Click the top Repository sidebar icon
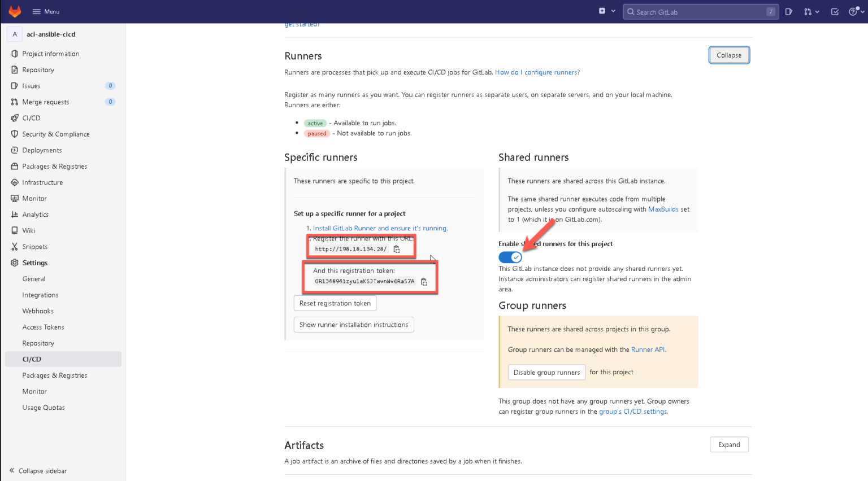868x481 pixels. pos(15,69)
